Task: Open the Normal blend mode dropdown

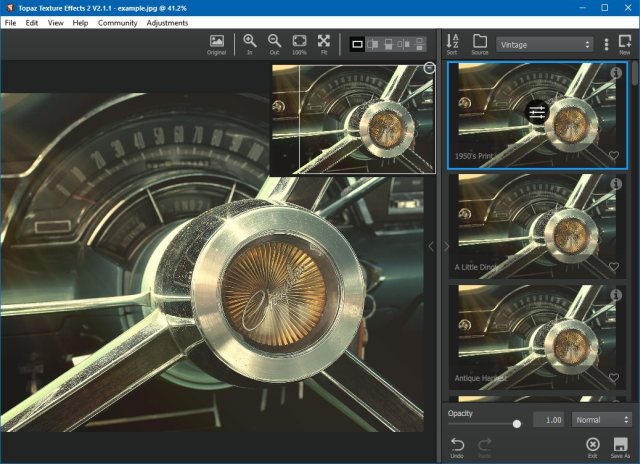Action: [601, 420]
